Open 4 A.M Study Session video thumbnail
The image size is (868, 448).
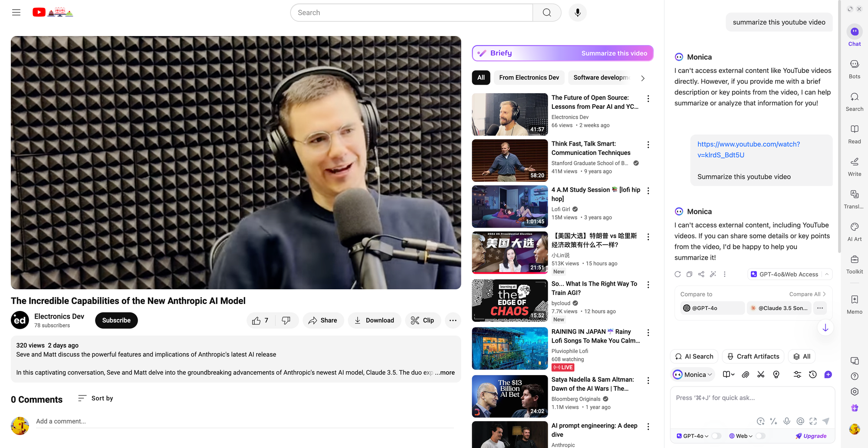click(510, 206)
